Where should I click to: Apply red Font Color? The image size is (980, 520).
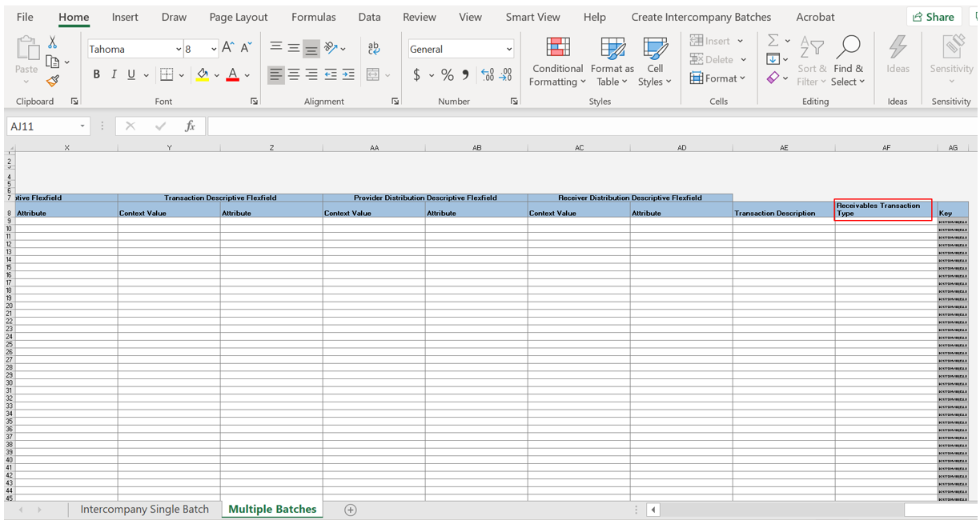(x=233, y=74)
